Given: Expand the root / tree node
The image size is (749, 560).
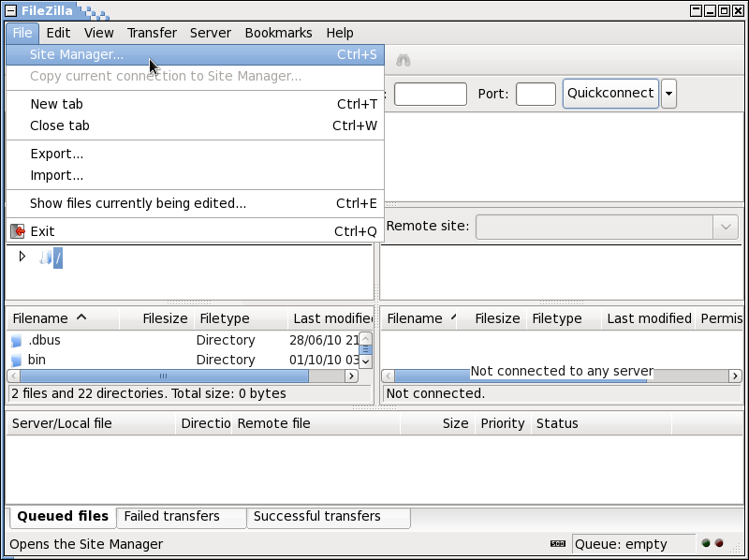Looking at the screenshot, I should (x=22, y=258).
